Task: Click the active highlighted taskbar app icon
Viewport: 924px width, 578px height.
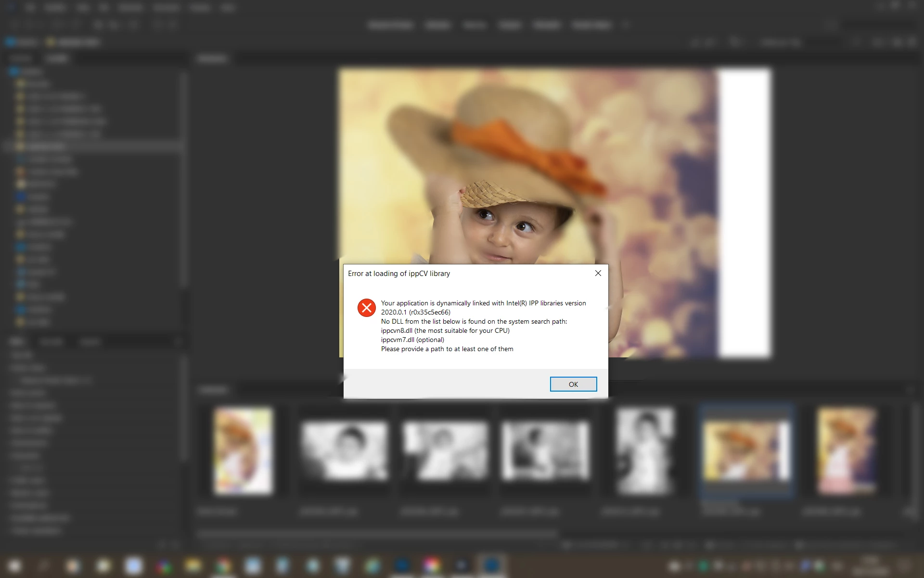Action: (491, 565)
